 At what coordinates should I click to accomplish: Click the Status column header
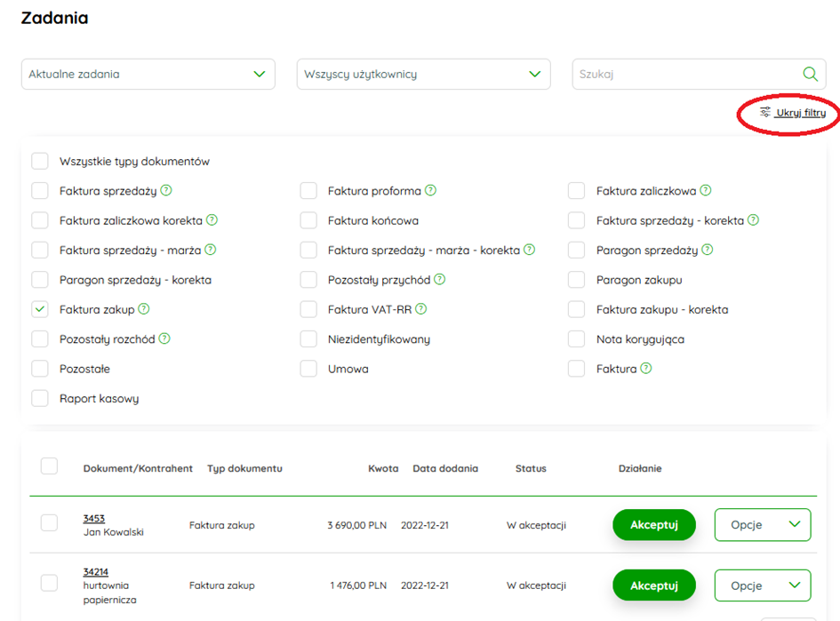pos(531,468)
